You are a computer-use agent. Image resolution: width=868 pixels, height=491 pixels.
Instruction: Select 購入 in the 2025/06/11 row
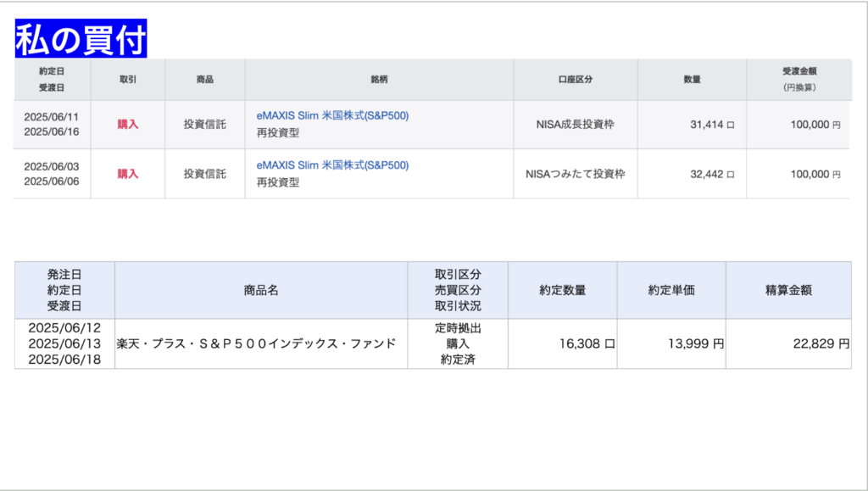pyautogui.click(x=128, y=125)
